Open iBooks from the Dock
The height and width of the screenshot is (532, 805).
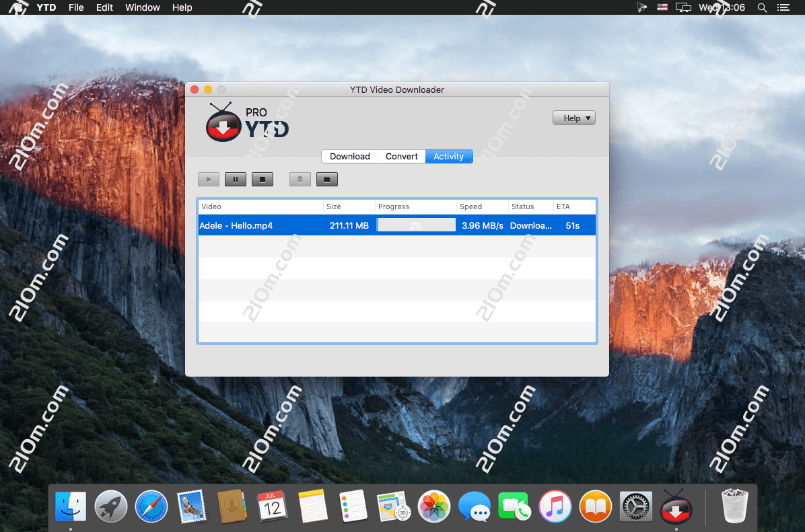point(596,506)
